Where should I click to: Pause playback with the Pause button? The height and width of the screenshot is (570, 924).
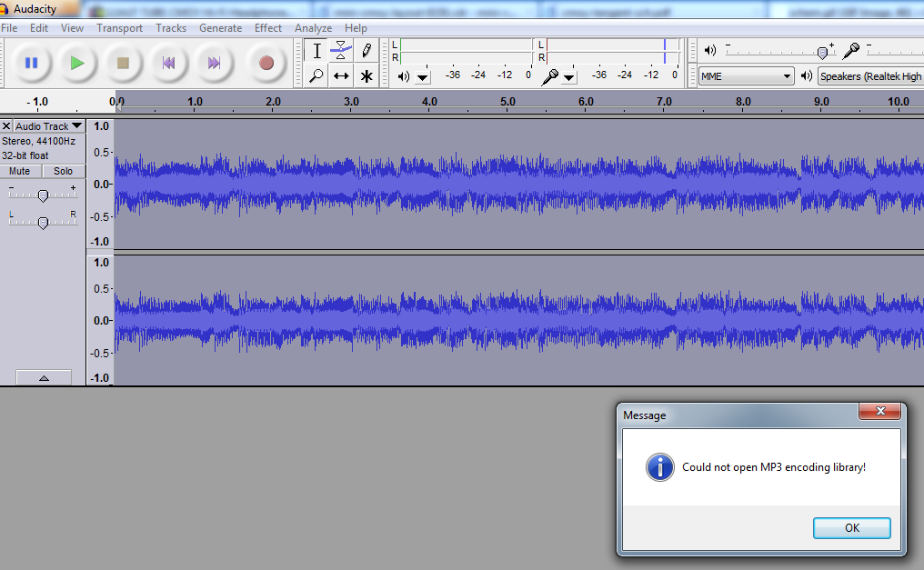point(31,63)
